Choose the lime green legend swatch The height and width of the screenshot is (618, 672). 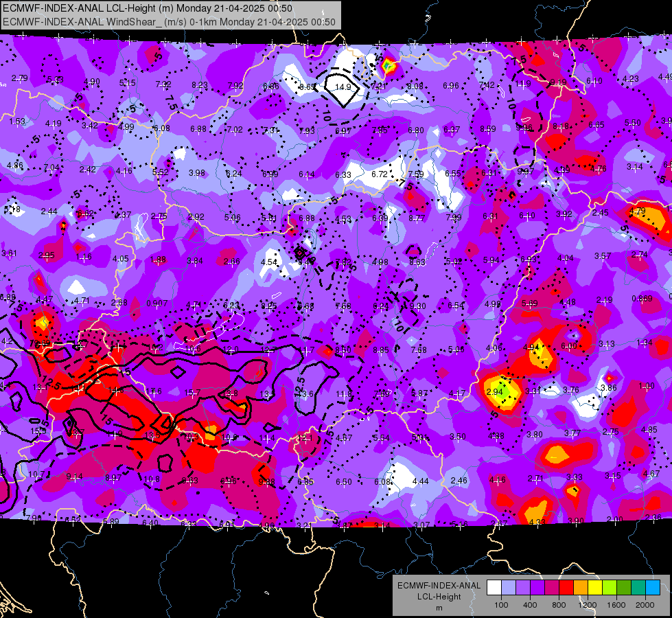(610, 588)
